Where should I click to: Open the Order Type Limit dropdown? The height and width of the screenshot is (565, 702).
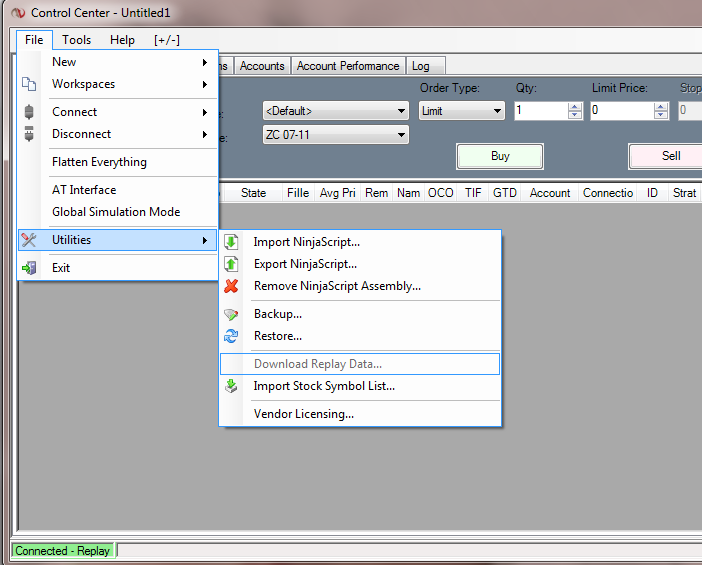point(462,111)
